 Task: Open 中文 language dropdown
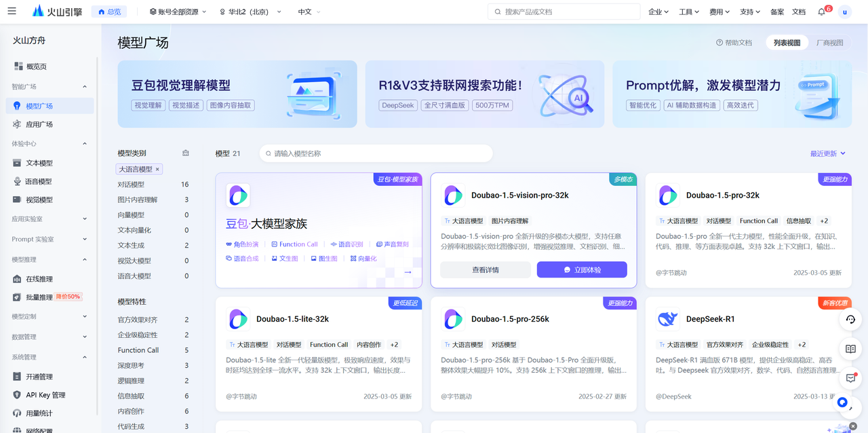point(309,12)
